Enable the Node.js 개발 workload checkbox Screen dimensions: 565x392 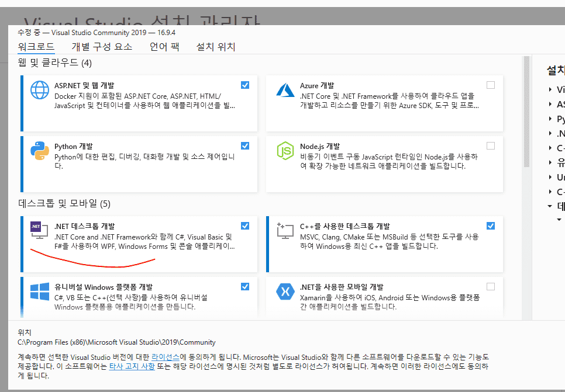tap(491, 146)
